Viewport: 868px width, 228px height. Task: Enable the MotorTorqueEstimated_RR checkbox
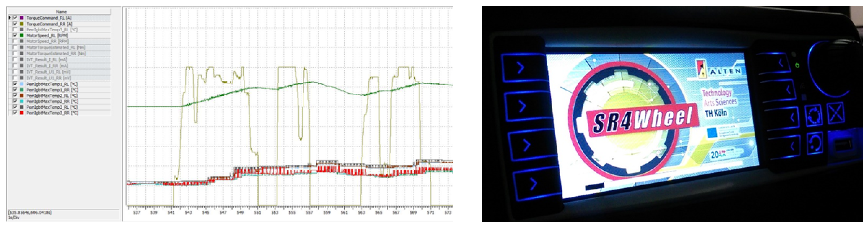[x=15, y=53]
